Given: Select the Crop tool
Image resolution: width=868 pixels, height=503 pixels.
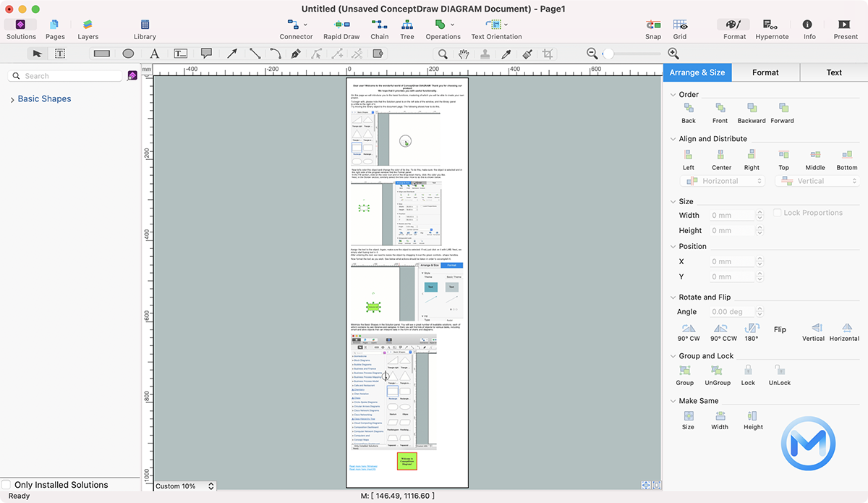Looking at the screenshot, I should coord(548,54).
